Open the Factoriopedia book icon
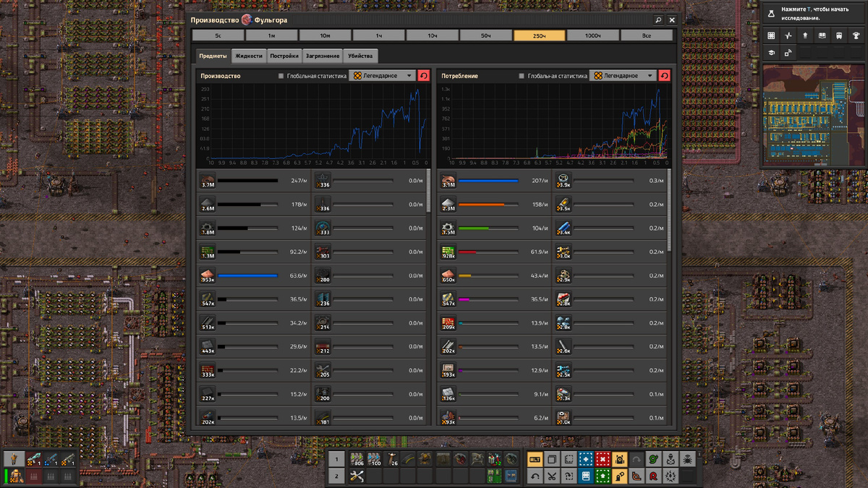 [x=822, y=35]
